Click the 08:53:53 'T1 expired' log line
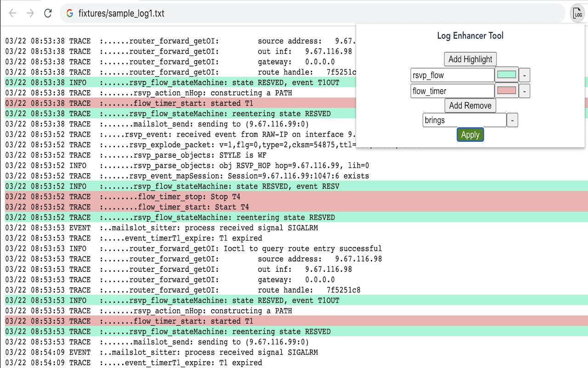Image resolution: width=588 pixels, height=368 pixels. (x=134, y=238)
